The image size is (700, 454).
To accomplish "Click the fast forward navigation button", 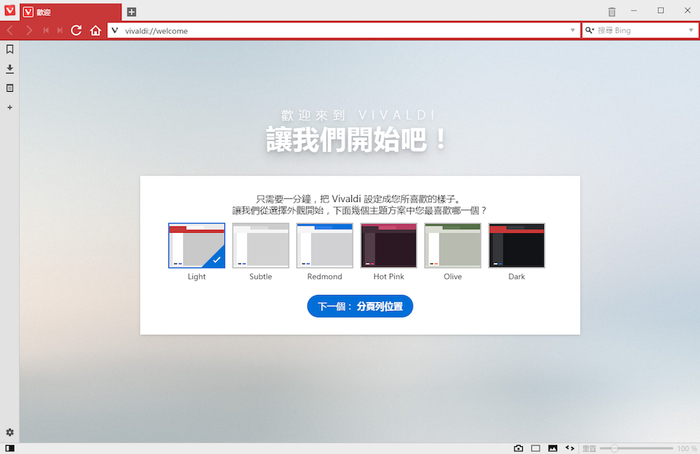I will coord(60,30).
